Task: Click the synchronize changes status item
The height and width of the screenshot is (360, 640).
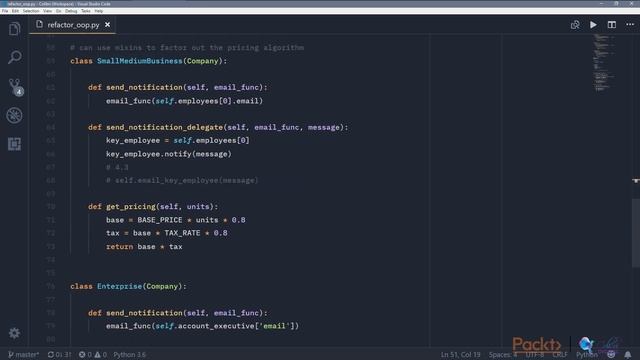Action: (59, 355)
